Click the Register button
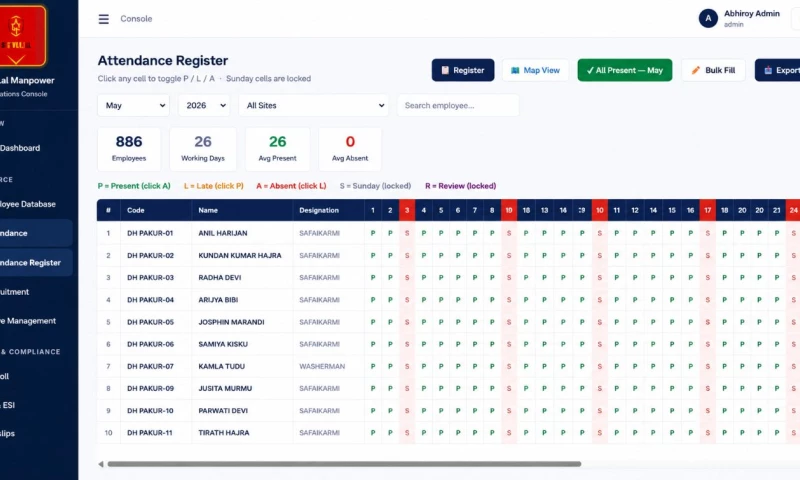The width and height of the screenshot is (800, 480). (463, 70)
